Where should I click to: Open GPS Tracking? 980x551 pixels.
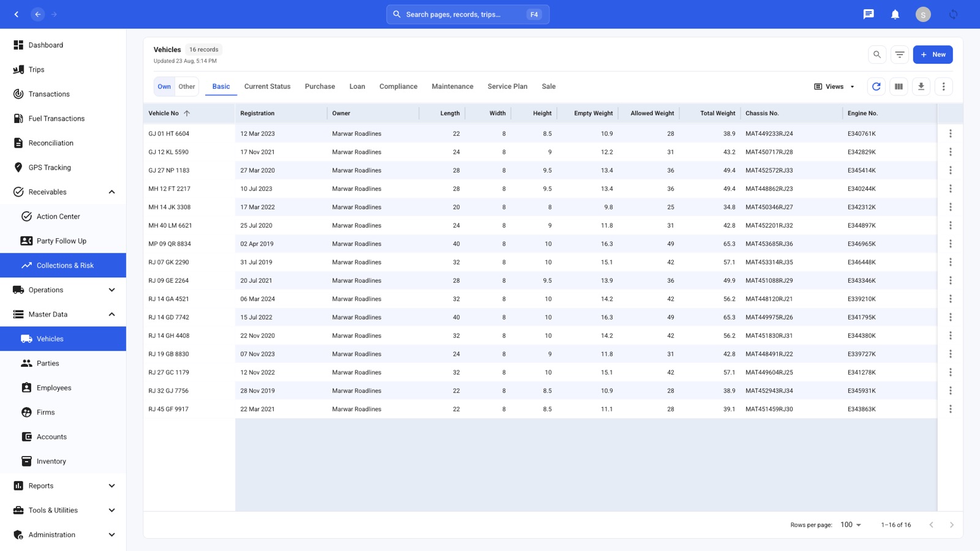(x=63, y=167)
